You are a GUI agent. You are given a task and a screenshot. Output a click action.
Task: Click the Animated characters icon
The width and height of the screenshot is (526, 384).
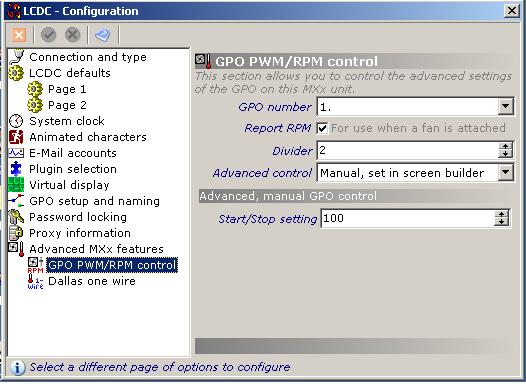tap(16, 137)
